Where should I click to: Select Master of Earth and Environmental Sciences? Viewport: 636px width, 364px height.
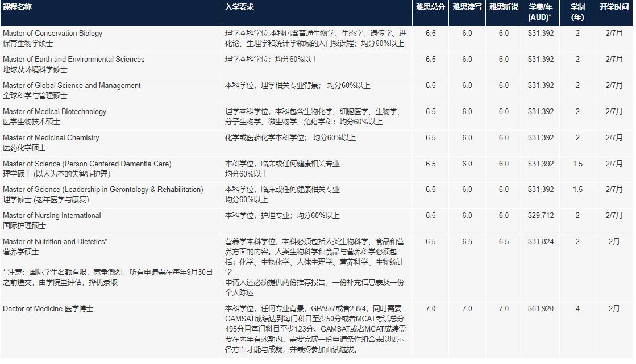pos(74,59)
